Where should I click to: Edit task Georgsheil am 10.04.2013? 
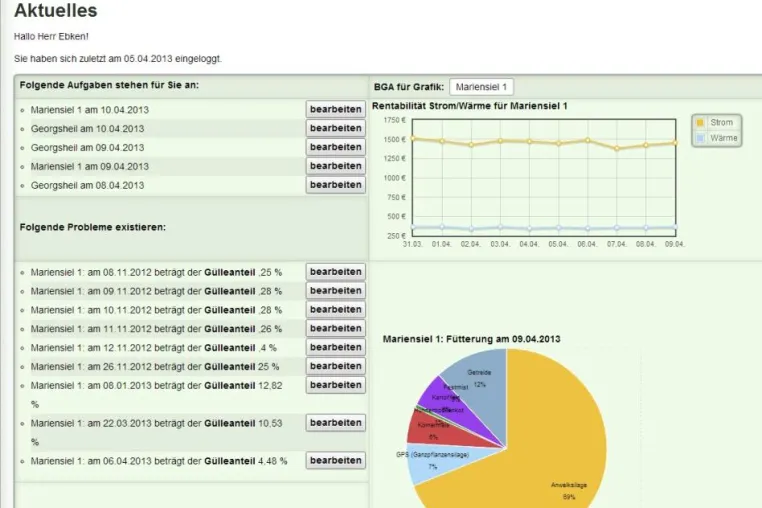(x=336, y=128)
